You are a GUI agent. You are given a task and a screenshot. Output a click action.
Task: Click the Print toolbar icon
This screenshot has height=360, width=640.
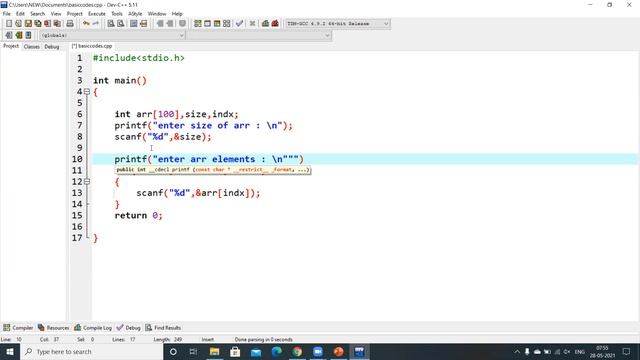70,24
